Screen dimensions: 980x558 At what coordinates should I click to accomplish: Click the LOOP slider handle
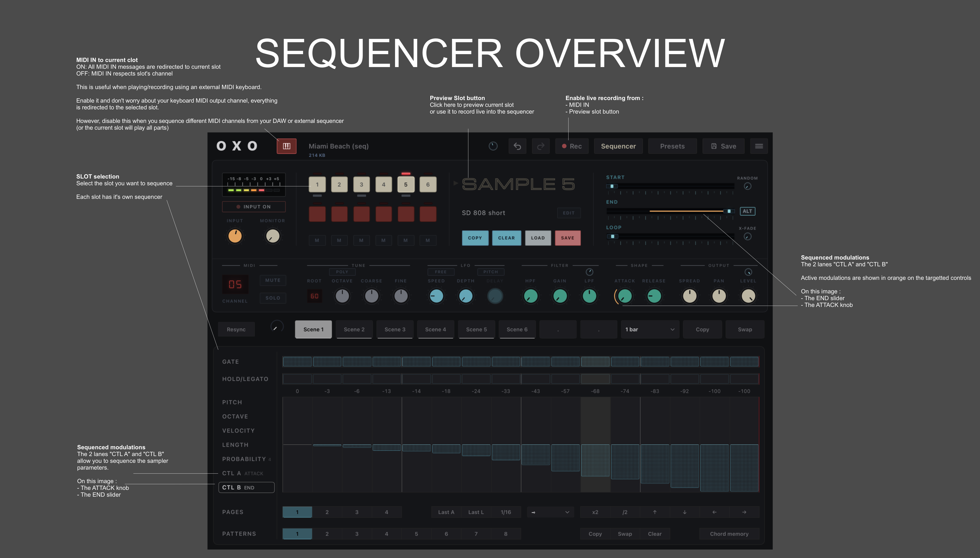(612, 236)
